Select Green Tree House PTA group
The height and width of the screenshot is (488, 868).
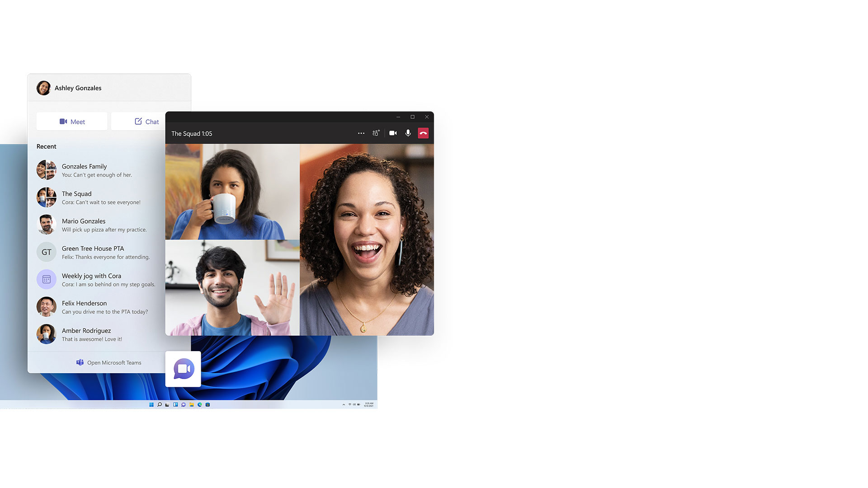[x=110, y=252]
